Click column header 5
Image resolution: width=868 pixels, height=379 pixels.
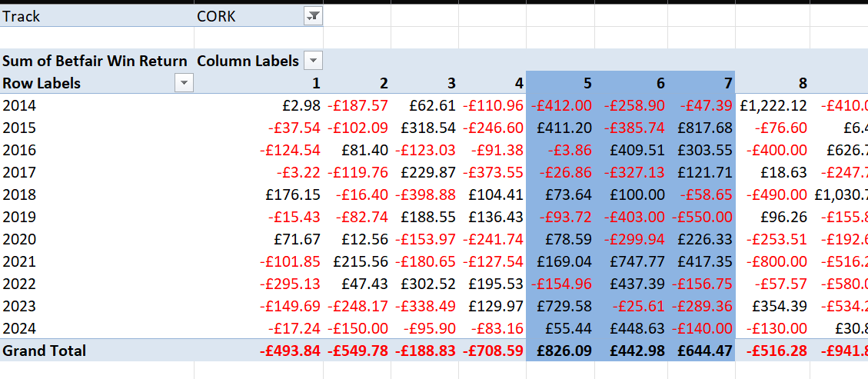coord(560,83)
